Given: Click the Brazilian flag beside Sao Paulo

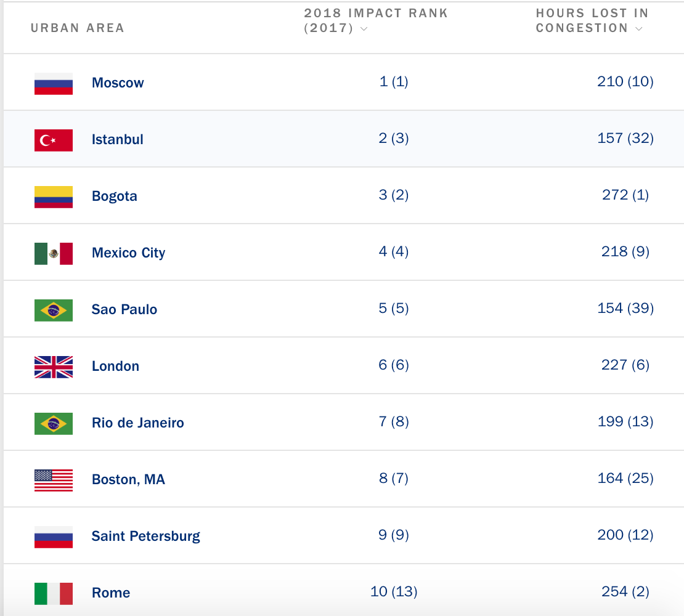Looking at the screenshot, I should (54, 310).
